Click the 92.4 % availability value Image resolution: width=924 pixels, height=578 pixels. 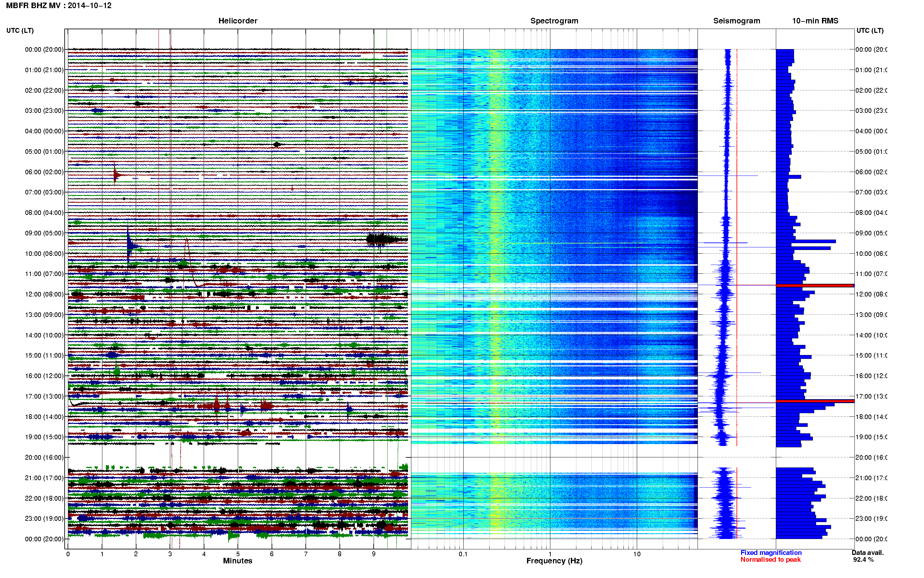click(x=863, y=560)
